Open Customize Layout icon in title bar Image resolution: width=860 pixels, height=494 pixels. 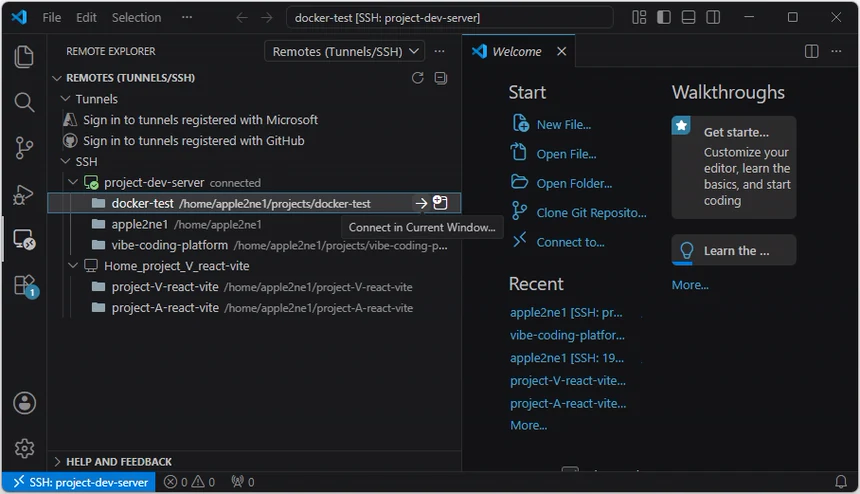tap(639, 18)
